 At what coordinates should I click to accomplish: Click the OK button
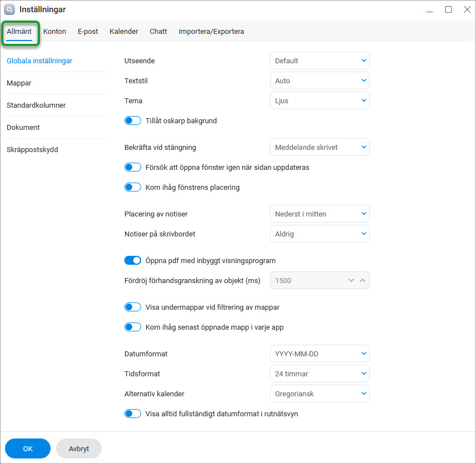pos(28,448)
